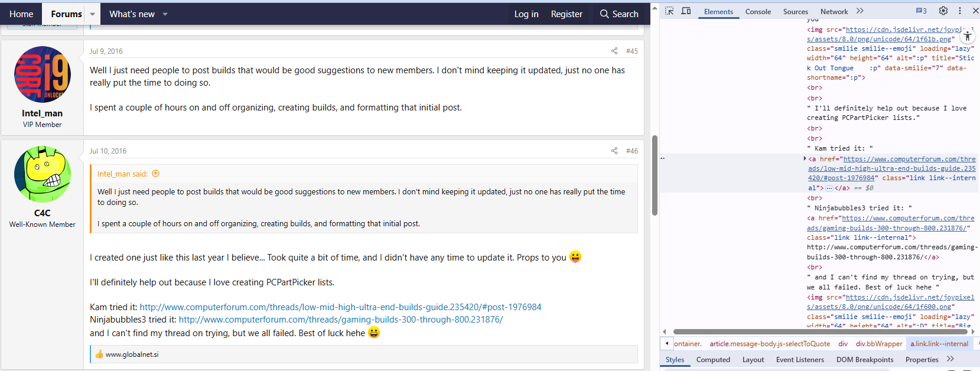
Task: Select the Styles sidebar tab
Action: point(675,360)
